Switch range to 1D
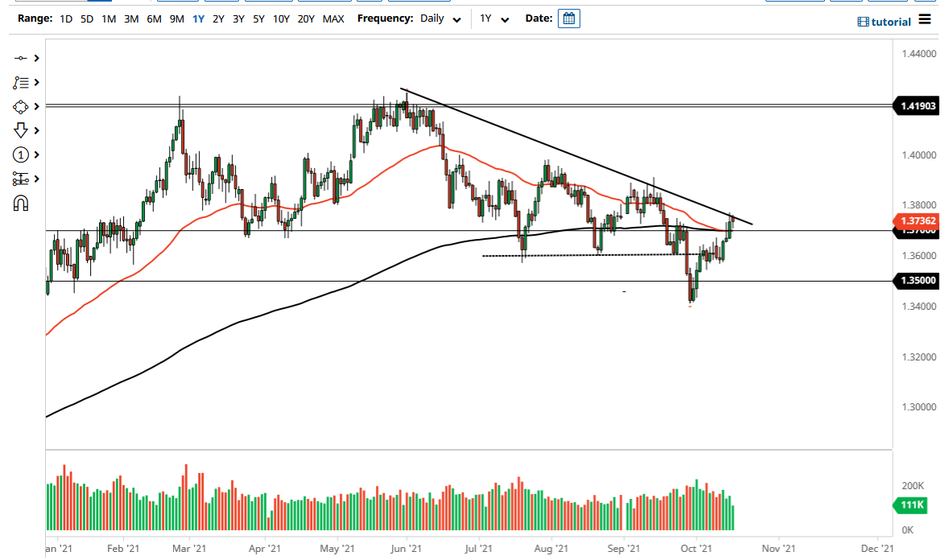The image size is (945, 560). tap(67, 19)
